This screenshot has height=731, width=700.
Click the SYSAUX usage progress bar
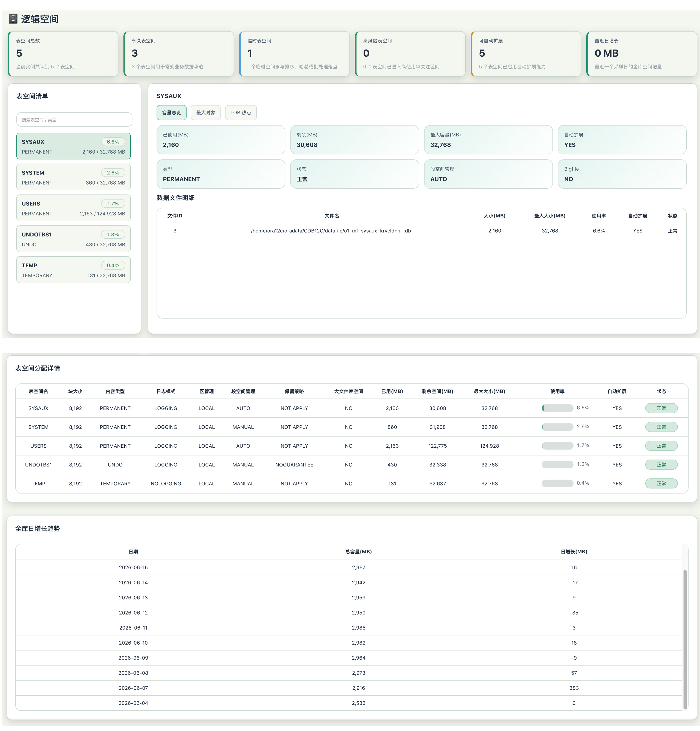click(x=557, y=408)
